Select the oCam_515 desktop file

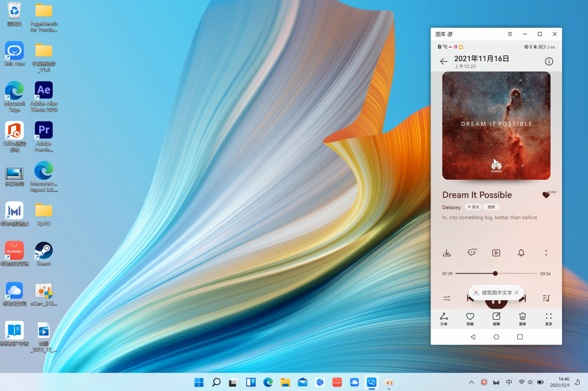[x=44, y=294]
